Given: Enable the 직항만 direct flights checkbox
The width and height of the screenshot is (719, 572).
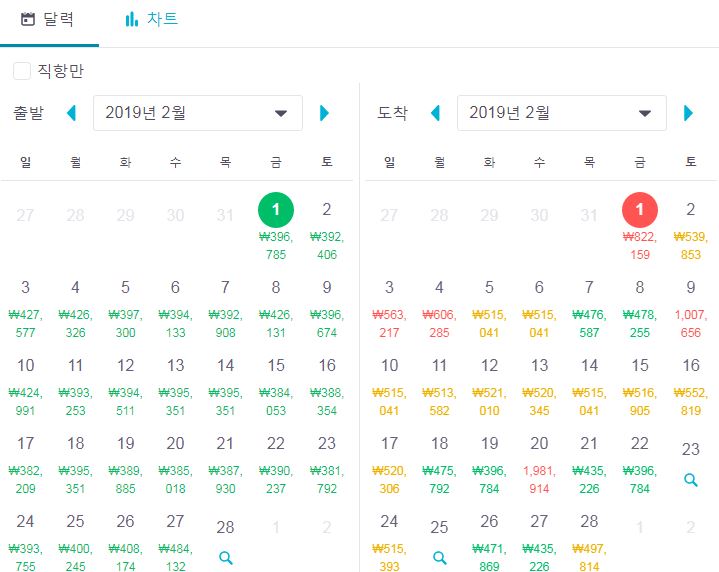Looking at the screenshot, I should [x=22, y=71].
